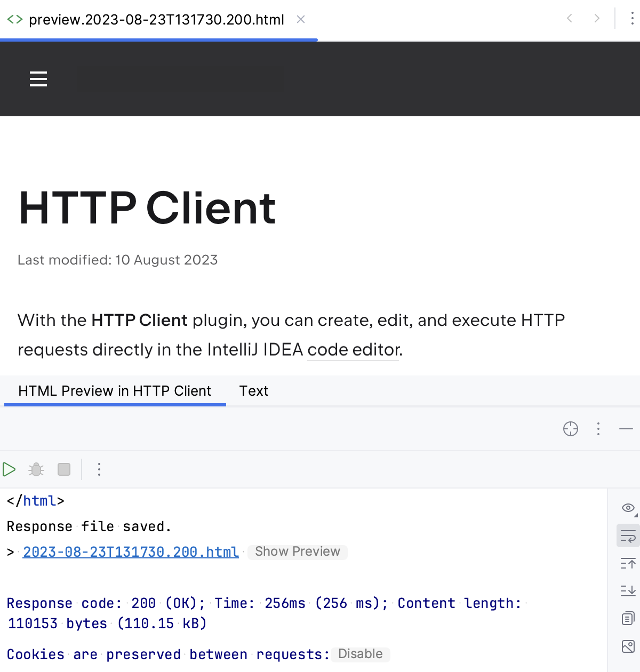Image resolution: width=640 pixels, height=672 pixels.
Task: Toggle the eye view options icon
Action: [x=628, y=508]
